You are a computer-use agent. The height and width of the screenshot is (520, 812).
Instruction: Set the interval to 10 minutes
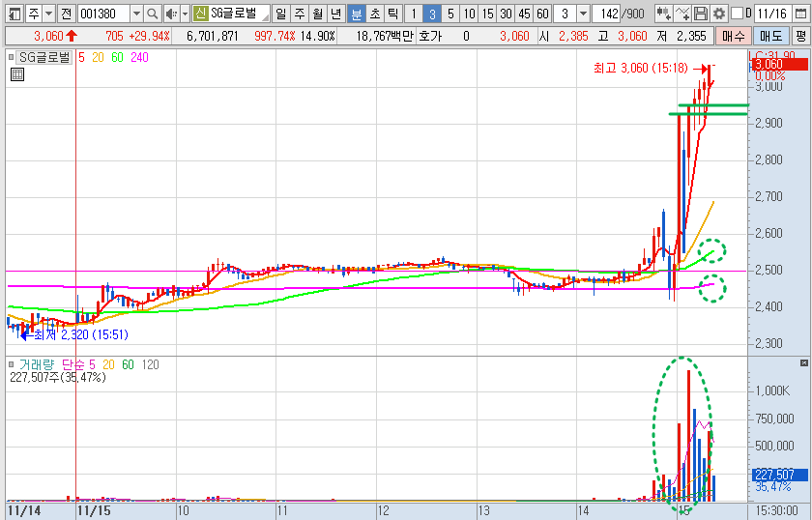click(x=469, y=14)
